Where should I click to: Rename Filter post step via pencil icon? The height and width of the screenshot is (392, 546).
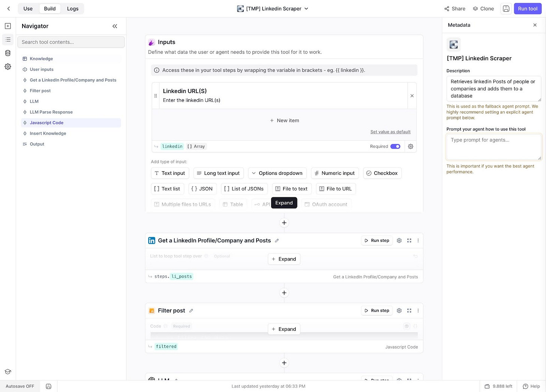(x=191, y=311)
